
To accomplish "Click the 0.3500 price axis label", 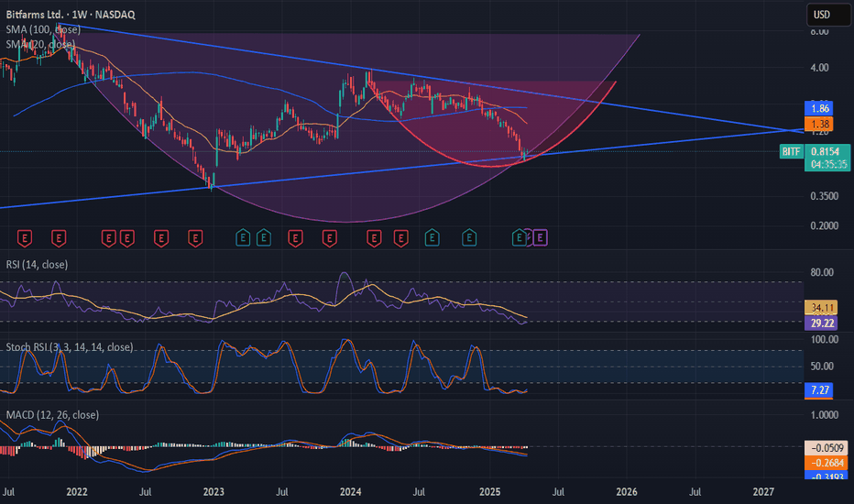I will pos(824,196).
